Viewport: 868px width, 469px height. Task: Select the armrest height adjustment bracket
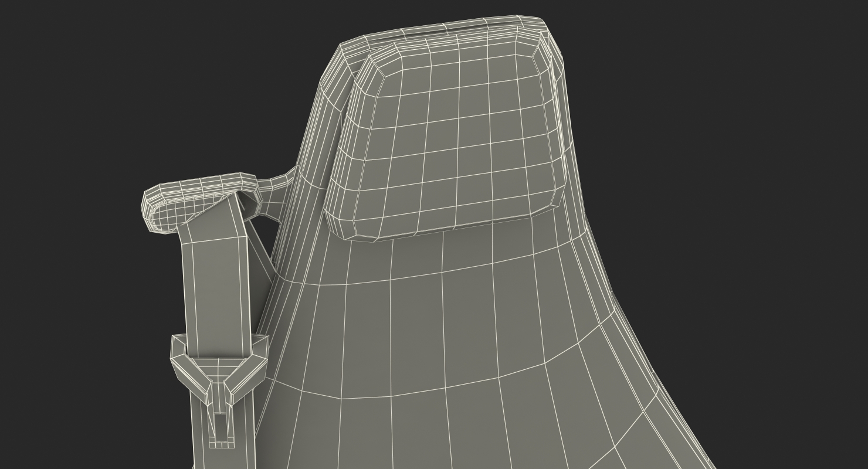219,390
